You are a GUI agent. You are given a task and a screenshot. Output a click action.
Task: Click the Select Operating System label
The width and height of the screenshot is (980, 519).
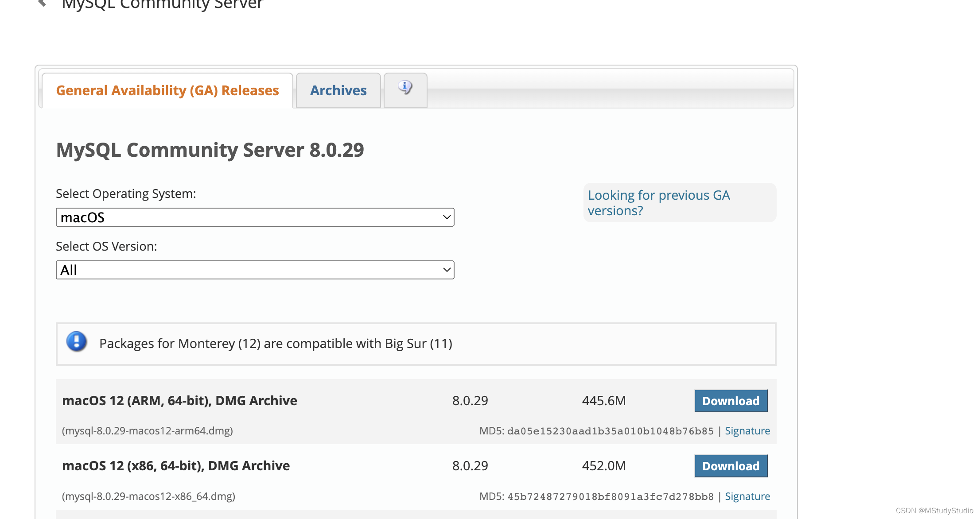pyautogui.click(x=126, y=194)
